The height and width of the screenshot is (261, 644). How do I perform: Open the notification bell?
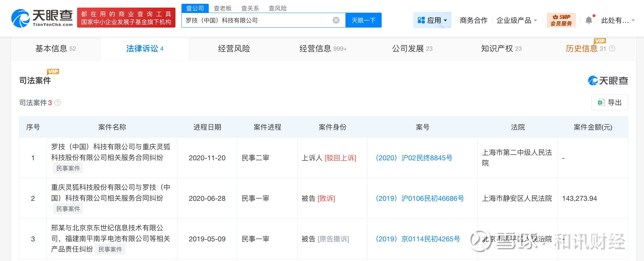[x=588, y=20]
